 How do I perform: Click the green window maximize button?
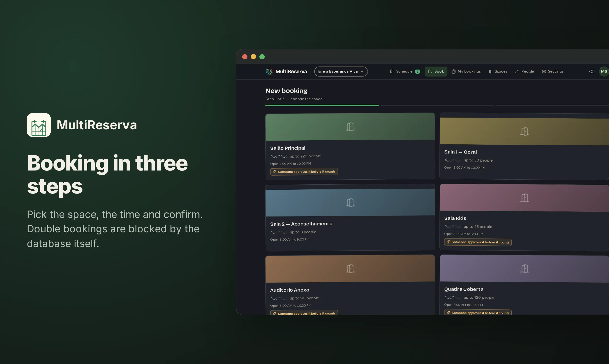click(262, 57)
